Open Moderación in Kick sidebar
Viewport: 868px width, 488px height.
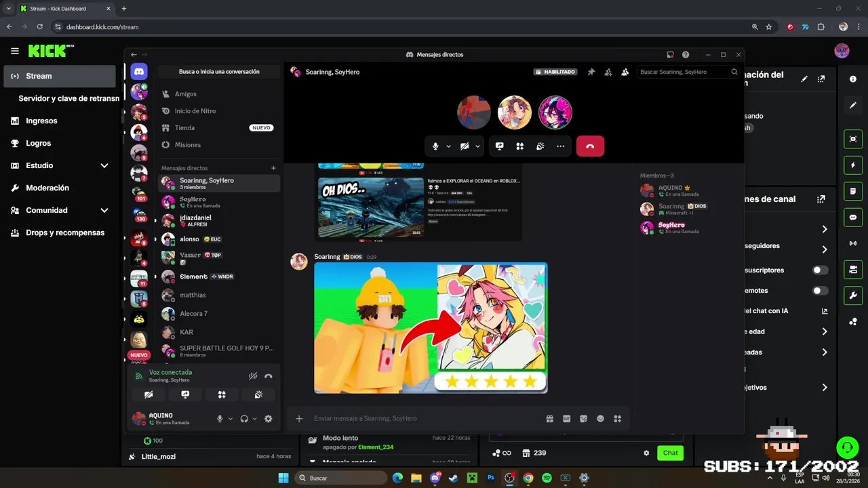point(60,188)
